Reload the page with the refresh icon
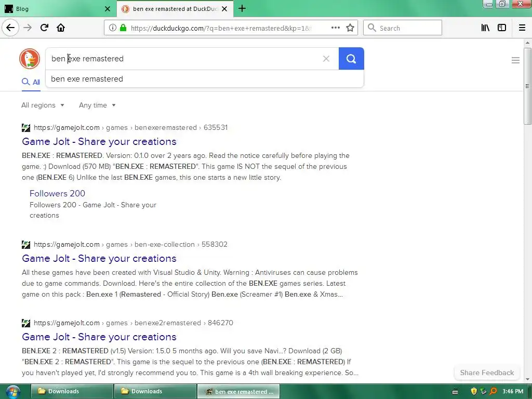This screenshot has width=532, height=399. coord(44,28)
